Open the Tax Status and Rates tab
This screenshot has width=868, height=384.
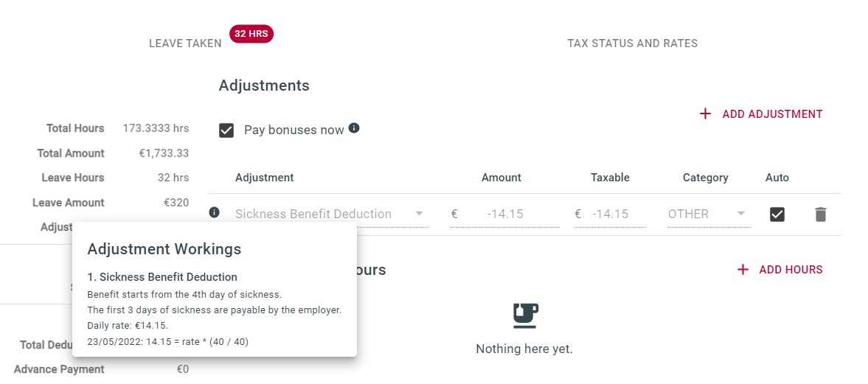[632, 43]
